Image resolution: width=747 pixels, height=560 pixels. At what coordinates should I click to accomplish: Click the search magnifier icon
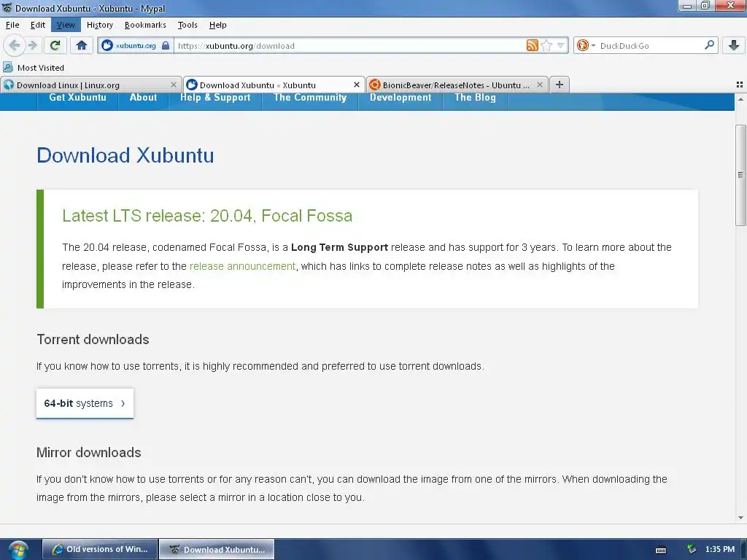pos(709,45)
